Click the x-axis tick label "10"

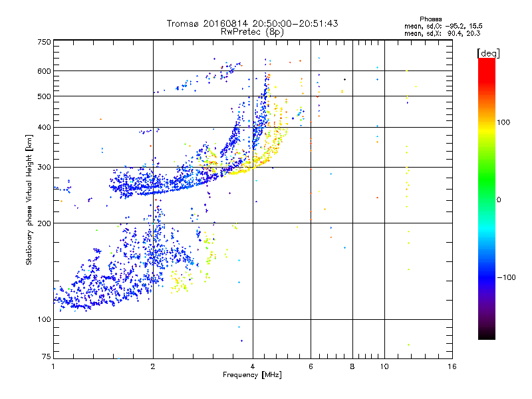[x=384, y=366]
